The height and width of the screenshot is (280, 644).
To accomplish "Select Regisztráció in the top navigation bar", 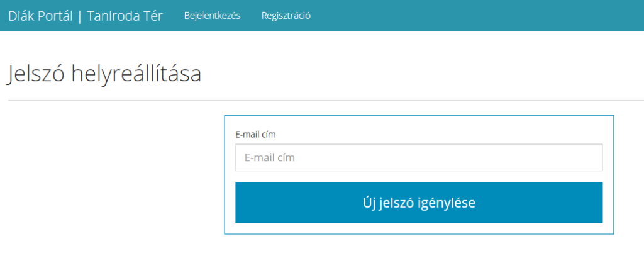I will coord(286,16).
